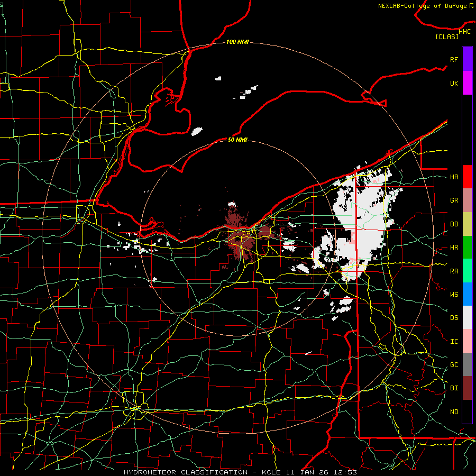Click the ND legend label text
476x476 pixels.
tap(454, 412)
